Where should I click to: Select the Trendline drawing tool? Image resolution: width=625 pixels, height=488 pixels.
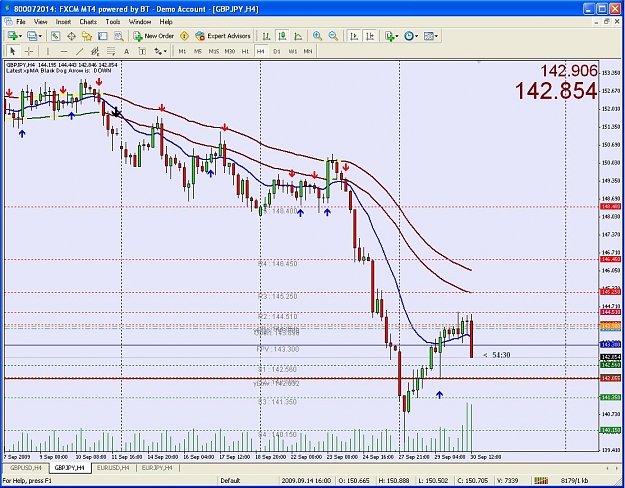click(x=79, y=51)
